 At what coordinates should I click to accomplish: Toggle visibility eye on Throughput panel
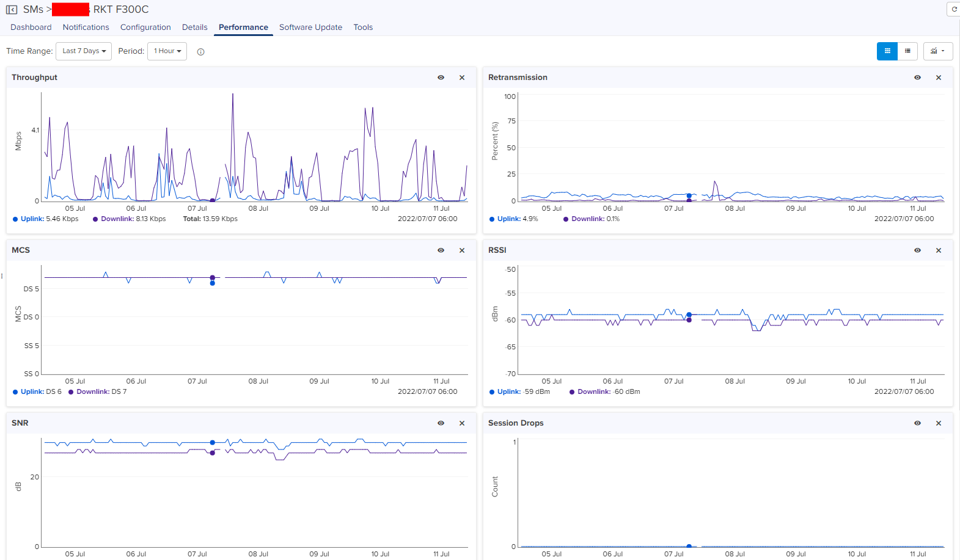click(441, 78)
